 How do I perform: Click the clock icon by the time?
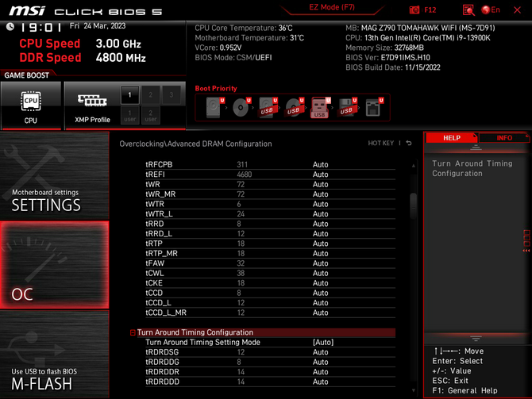(10, 26)
